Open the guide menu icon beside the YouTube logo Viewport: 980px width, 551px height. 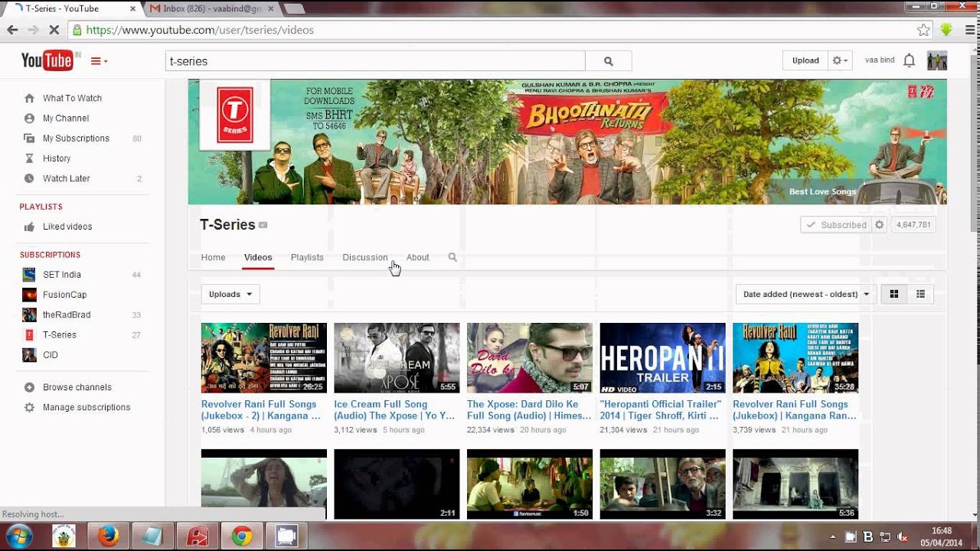pos(99,61)
